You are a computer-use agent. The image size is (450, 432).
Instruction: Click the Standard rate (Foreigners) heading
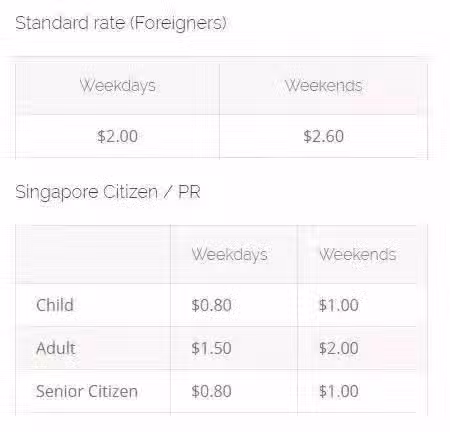(x=121, y=23)
